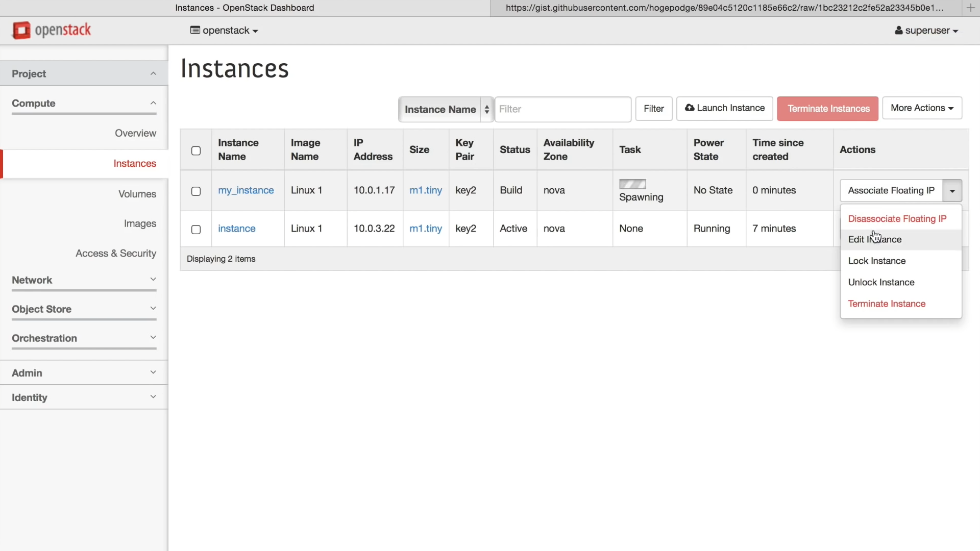The image size is (980, 551).
Task: Click the OpenStack logo icon
Action: (x=21, y=30)
